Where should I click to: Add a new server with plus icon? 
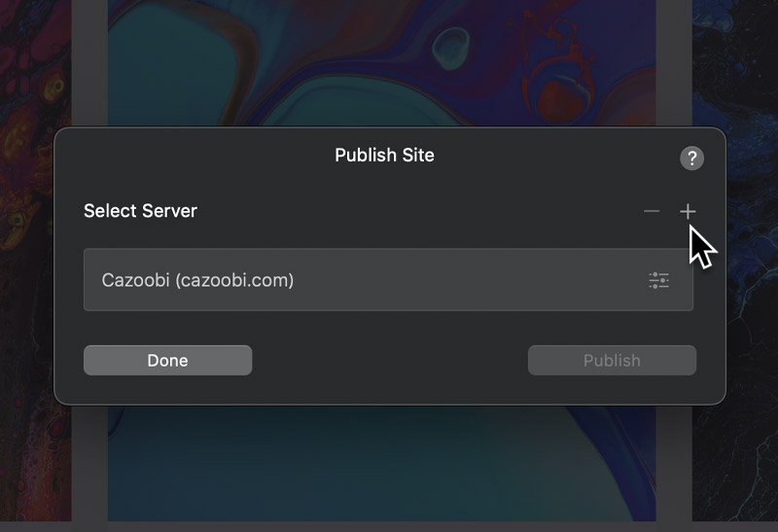coord(688,211)
